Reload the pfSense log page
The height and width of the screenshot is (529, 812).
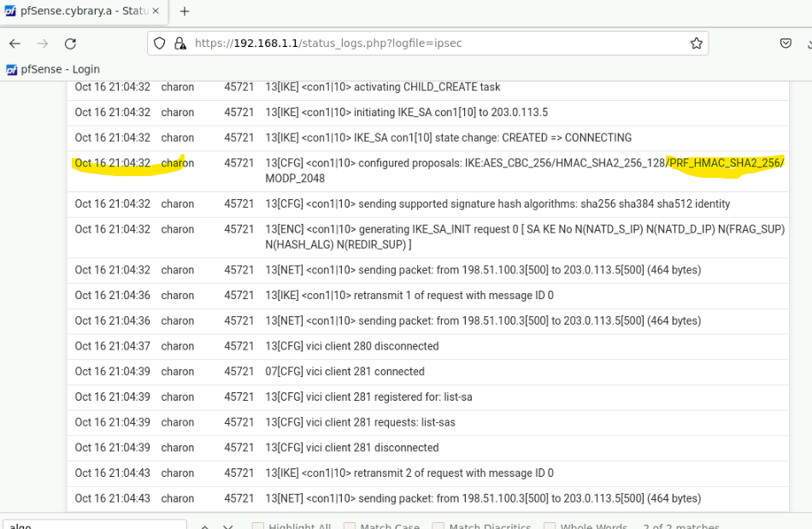point(71,44)
